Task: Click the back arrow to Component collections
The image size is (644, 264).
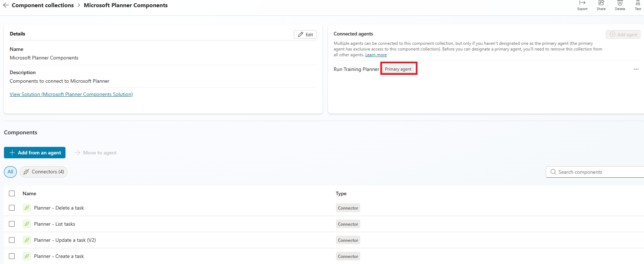Action: (6, 5)
